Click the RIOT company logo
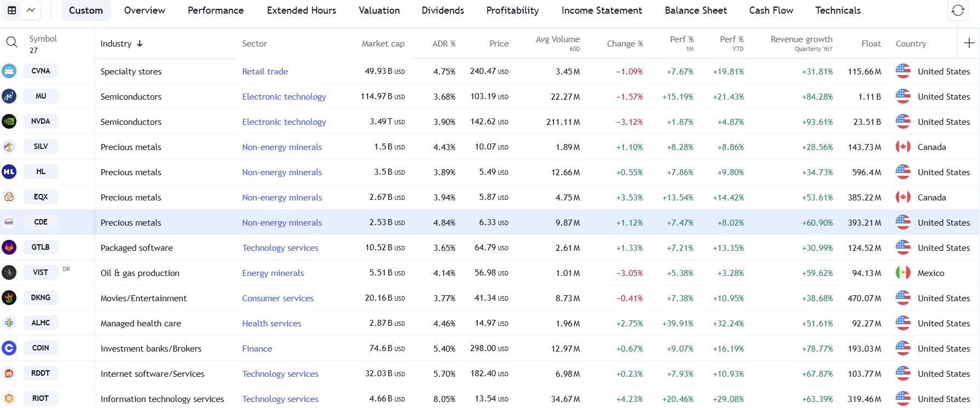Screen dimensions: 980x408 9,399
